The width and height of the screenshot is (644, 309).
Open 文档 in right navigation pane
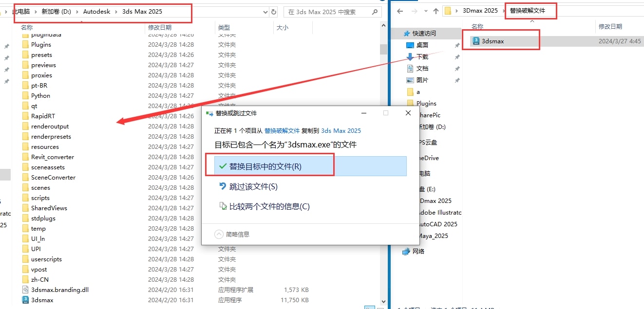click(x=422, y=68)
